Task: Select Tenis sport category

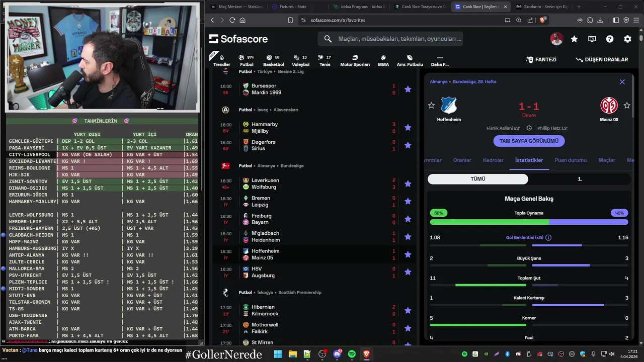Action: tap(325, 60)
